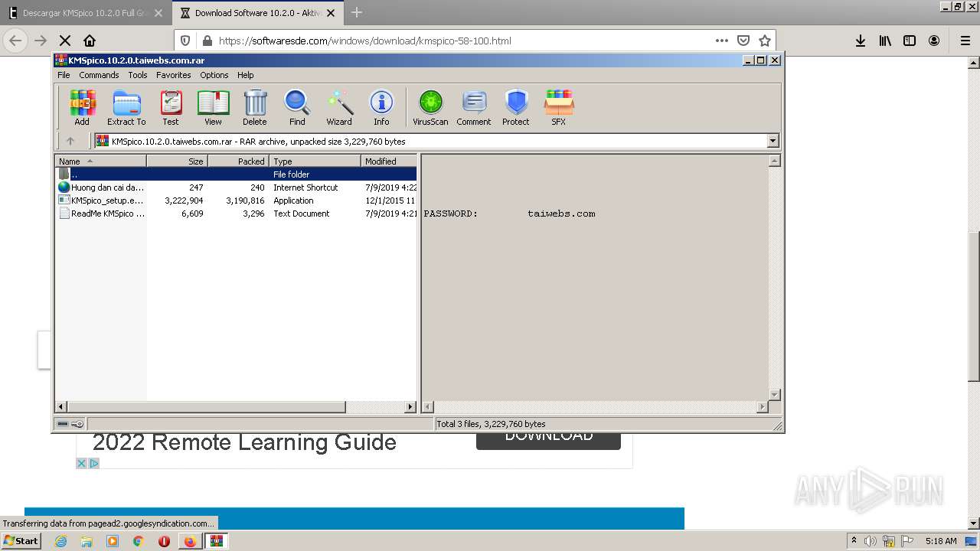Click the Windows Start button
This screenshot has height=551, width=980.
(21, 541)
